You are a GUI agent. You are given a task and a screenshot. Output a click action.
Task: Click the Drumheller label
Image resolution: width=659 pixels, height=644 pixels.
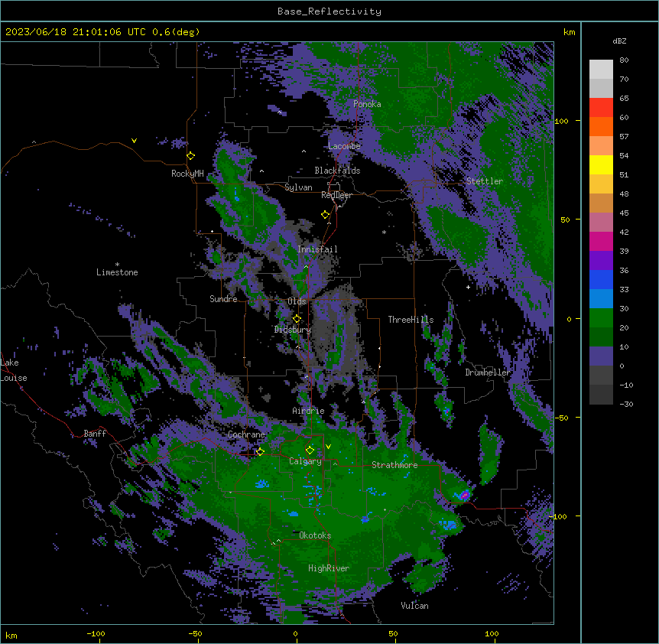tap(488, 372)
